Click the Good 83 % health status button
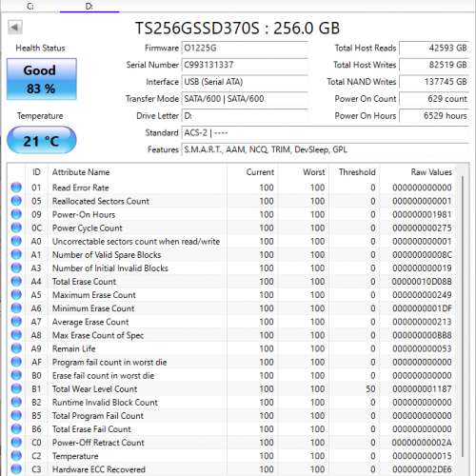 tap(42, 79)
